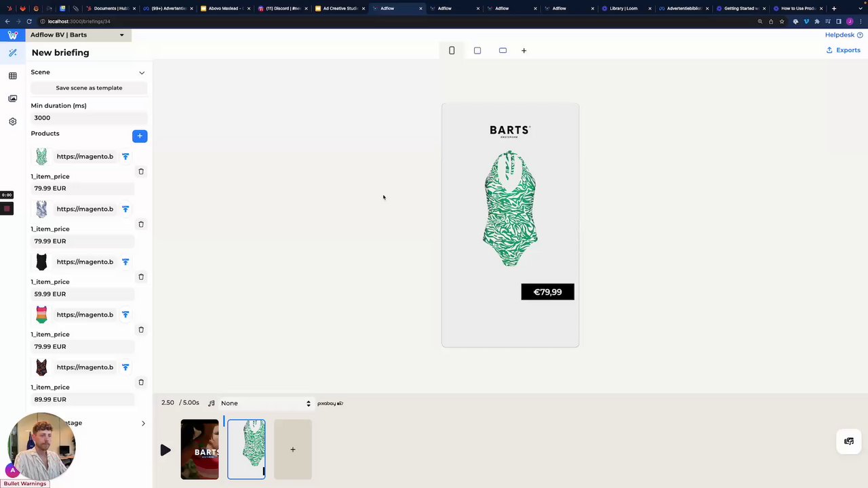Click the New briefing title text

pyautogui.click(x=60, y=53)
